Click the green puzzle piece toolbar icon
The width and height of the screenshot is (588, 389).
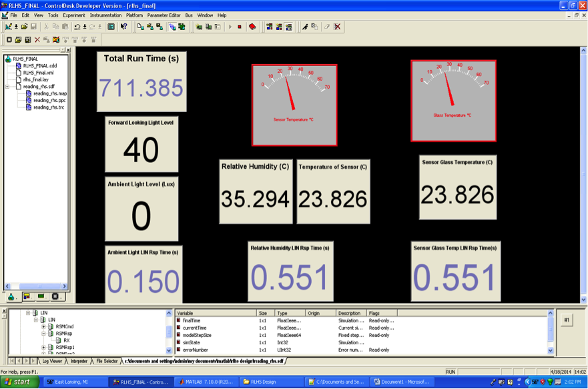pyautogui.click(x=182, y=27)
